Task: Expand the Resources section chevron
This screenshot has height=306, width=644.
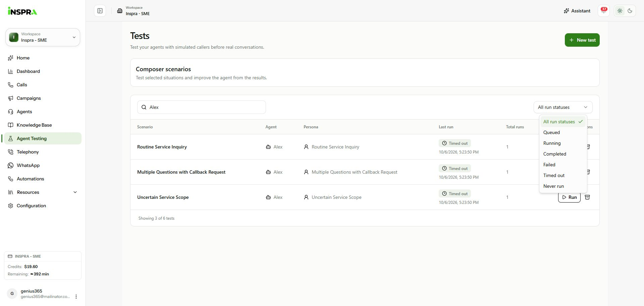Action: (75, 192)
